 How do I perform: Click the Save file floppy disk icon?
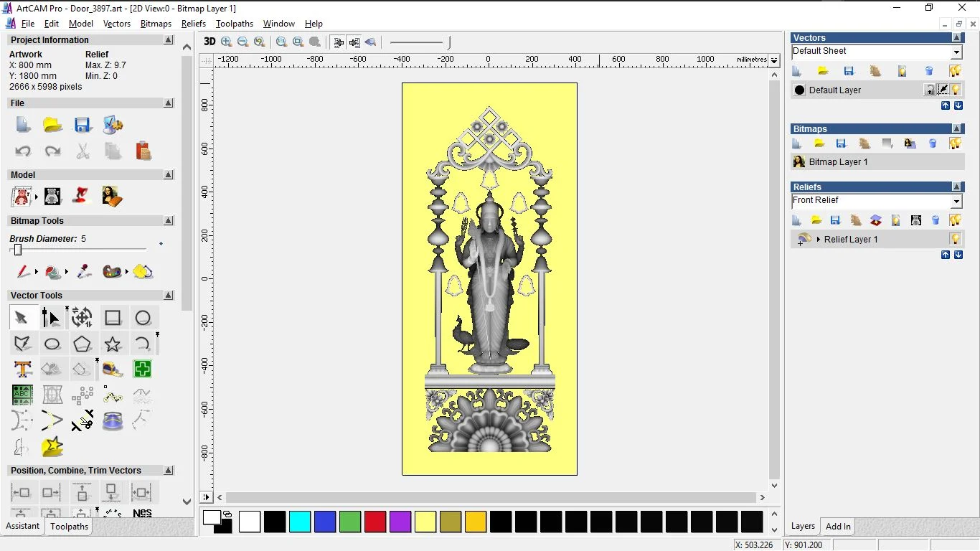(x=83, y=125)
